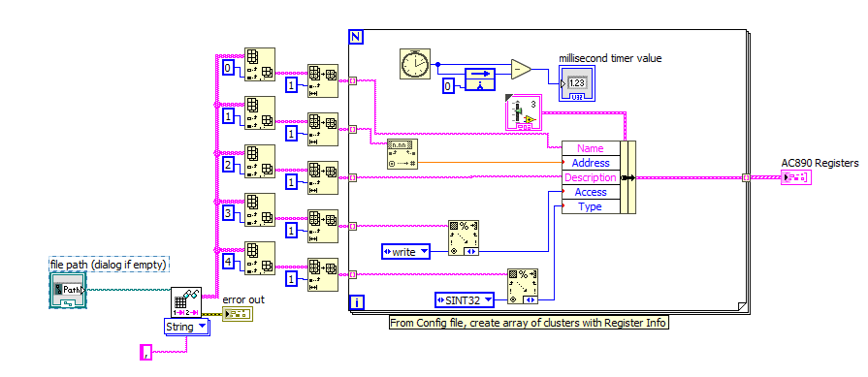Click the For Loop iteration terminal i
Viewport: 868px width, 377px height.
(358, 302)
